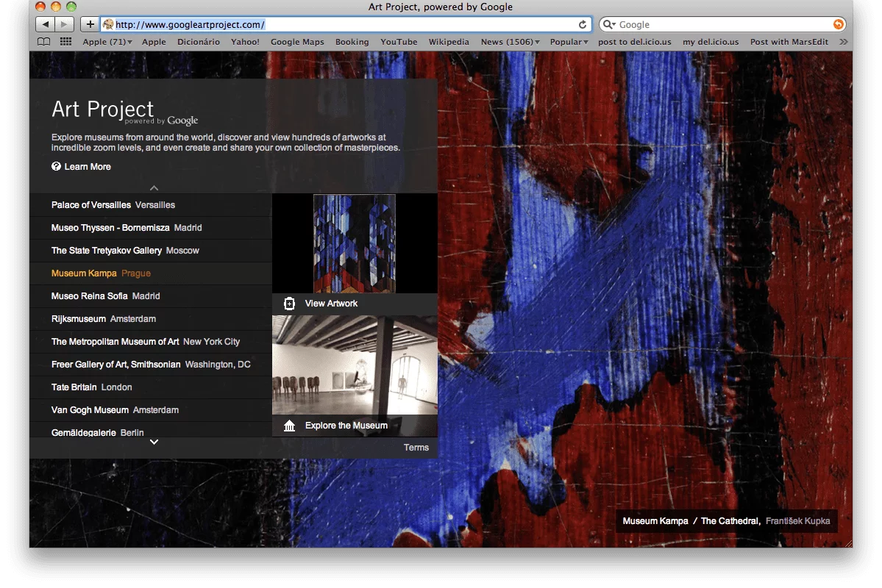Open the bookmarks book icon

point(43,42)
